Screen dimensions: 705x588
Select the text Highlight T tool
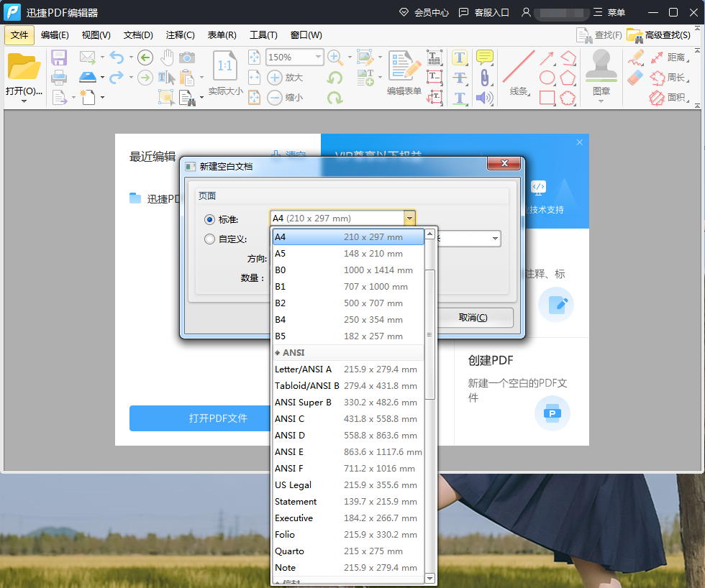460,58
